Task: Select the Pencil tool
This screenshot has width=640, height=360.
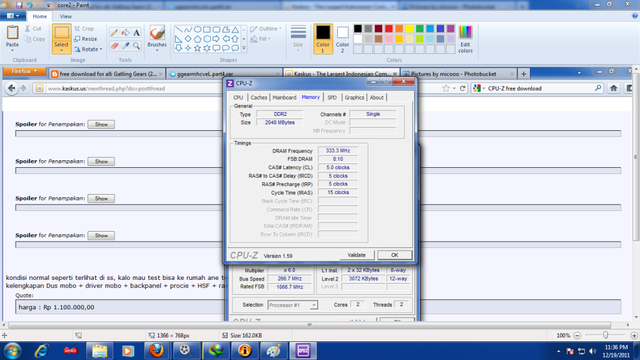Action: [x=114, y=33]
